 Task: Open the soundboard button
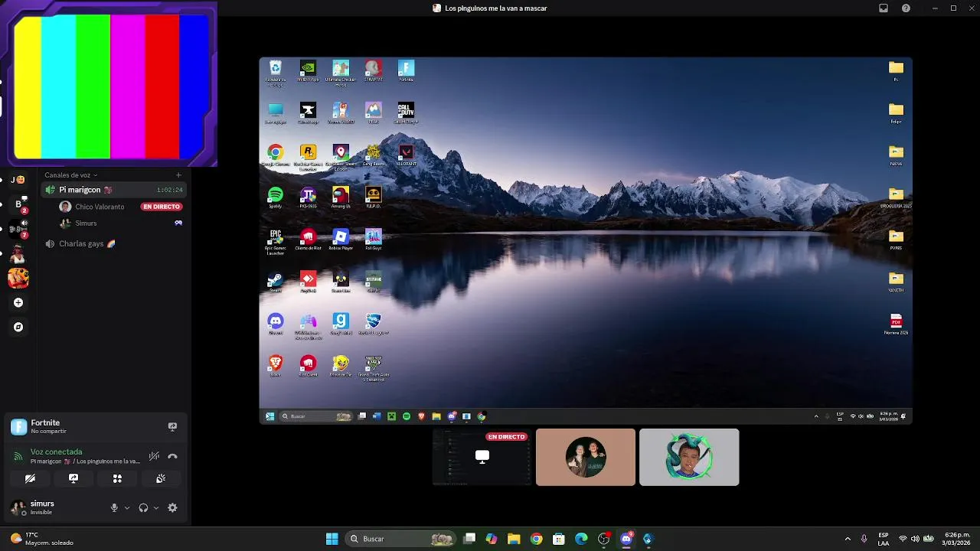[161, 478]
